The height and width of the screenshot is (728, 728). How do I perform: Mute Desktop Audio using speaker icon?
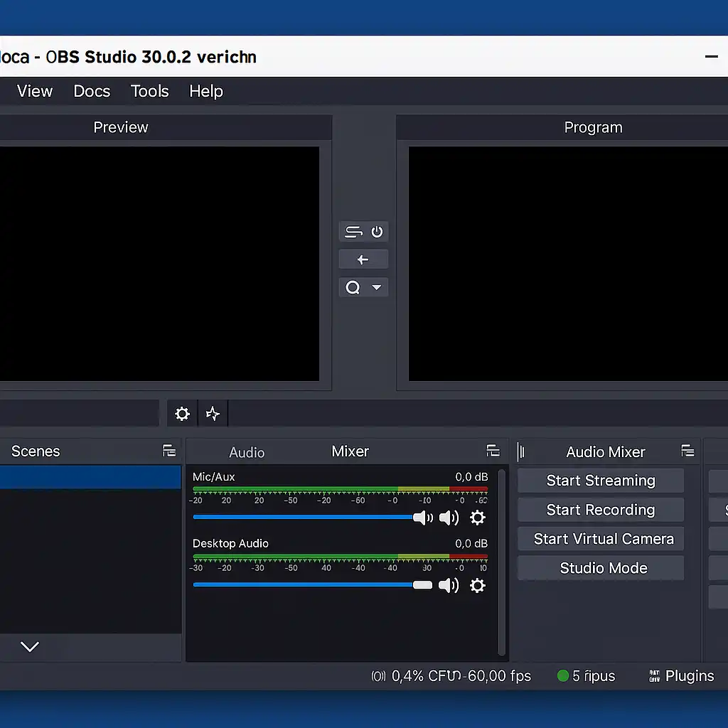[449, 586]
